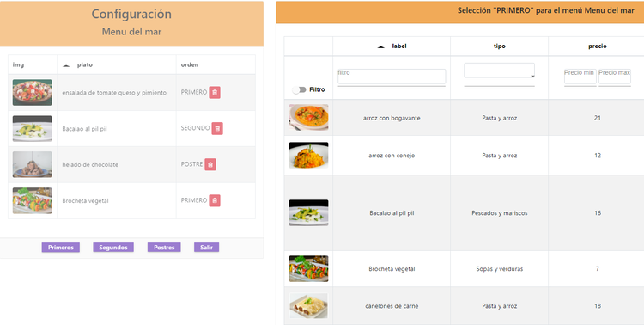Click Brocheta vegetal image in selection table
This screenshot has height=325, width=644.
308,268
